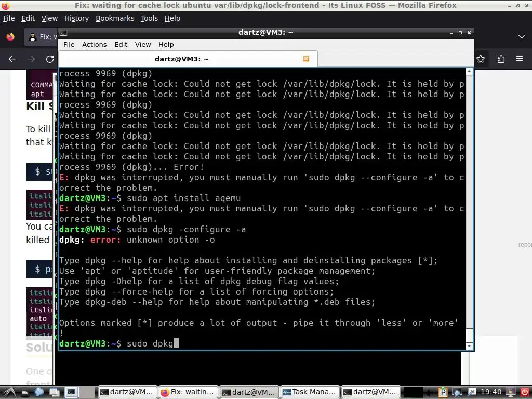Switch to the 'Fix:' Firefox browser tab
Viewport: 532px width, 399px height.
coord(41,37)
